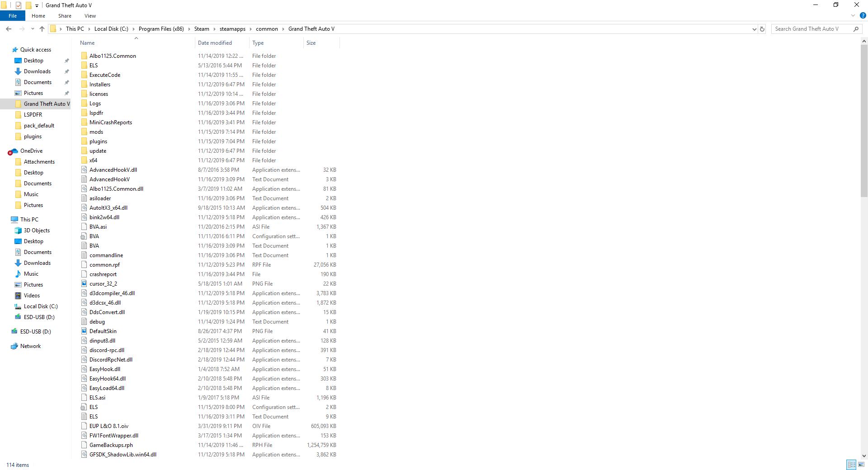Click the Properties quick access toolbar icon

point(19,5)
